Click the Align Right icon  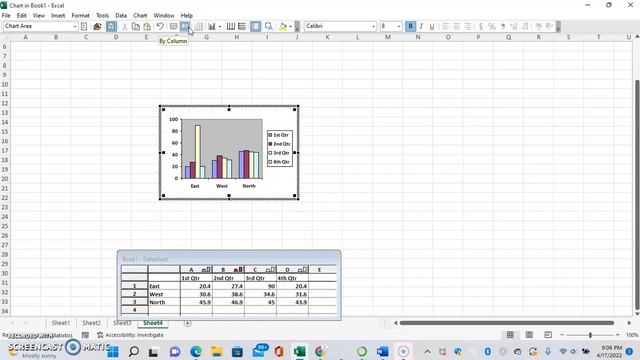(467, 26)
